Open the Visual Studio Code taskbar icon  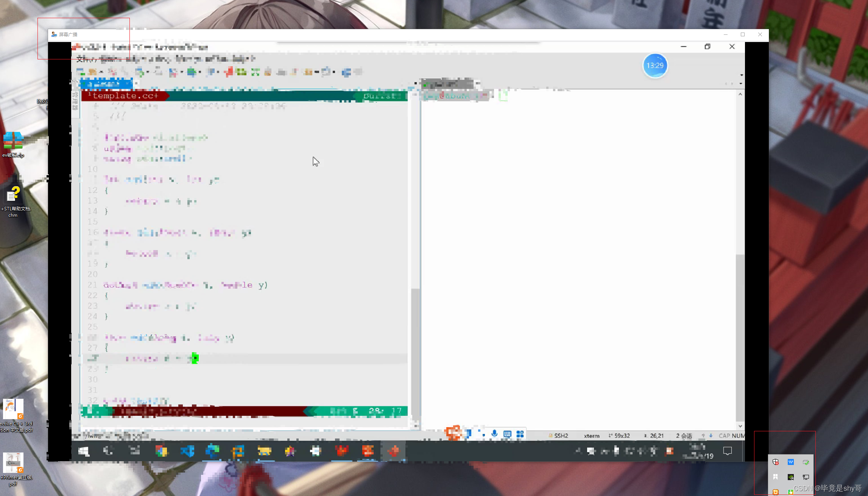tap(187, 451)
